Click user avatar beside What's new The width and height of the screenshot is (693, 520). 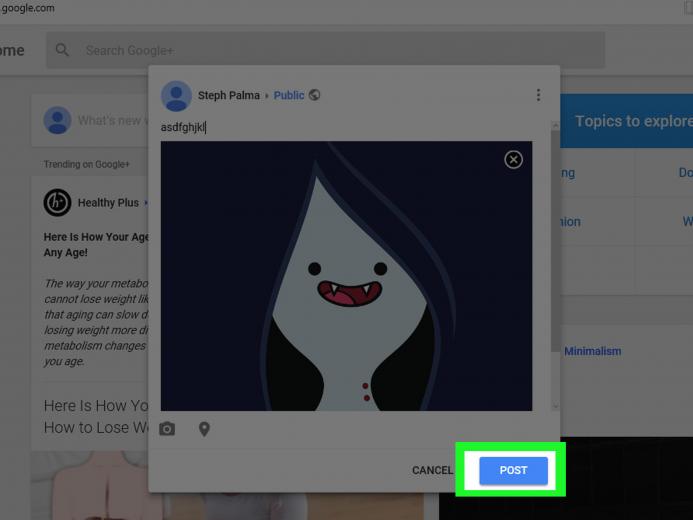57,120
